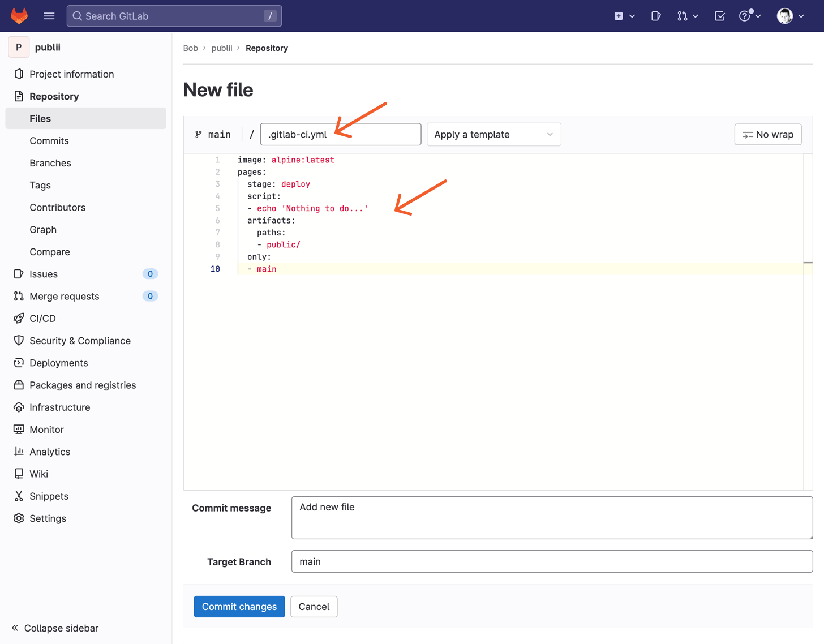Select the Repository section icon
This screenshot has height=644, width=824.
click(x=18, y=96)
